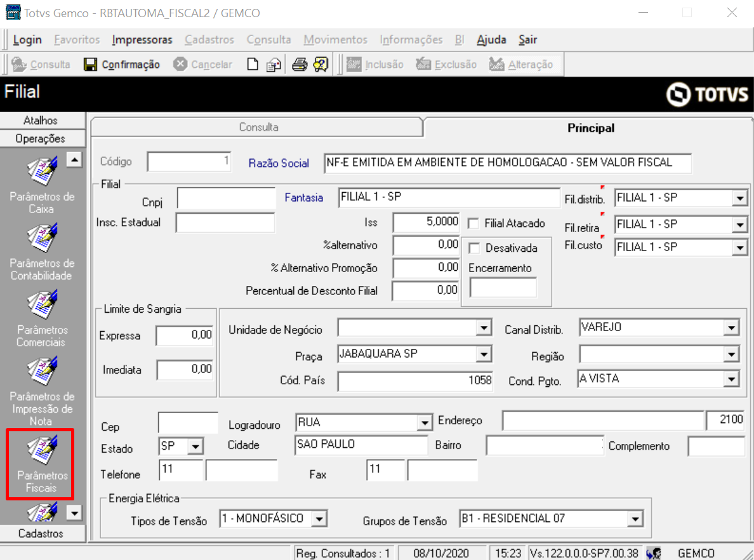Click sidebar up arrow button

74,159
